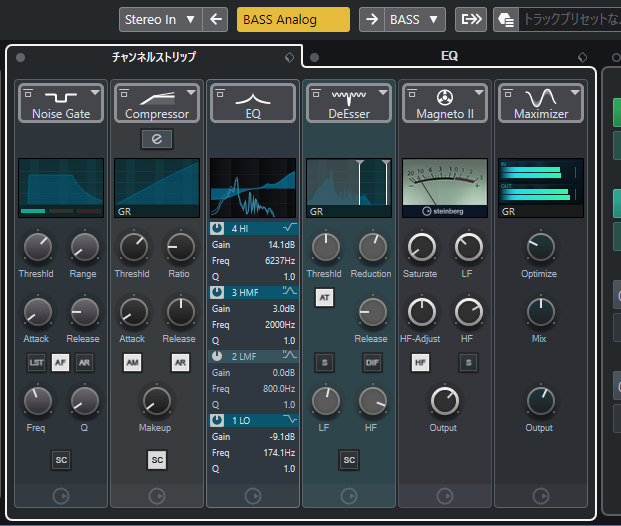Click the EQ tab preset diamond icon
Viewport: 621px width, 526px height.
coord(582,57)
